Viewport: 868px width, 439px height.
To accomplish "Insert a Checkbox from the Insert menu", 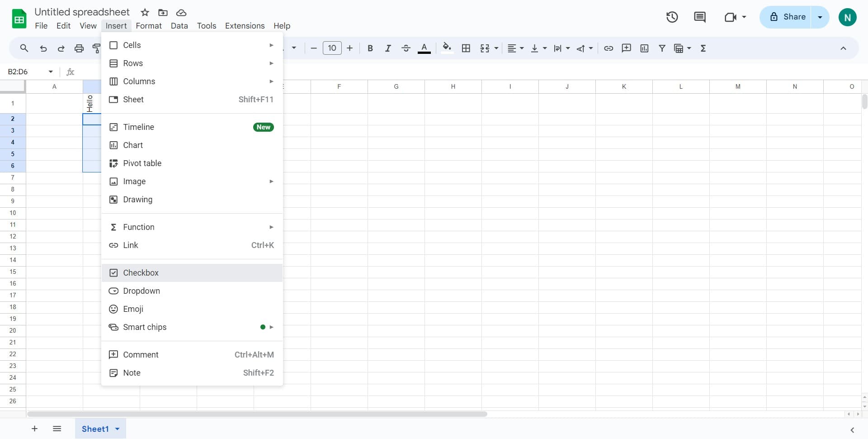I will (x=141, y=272).
